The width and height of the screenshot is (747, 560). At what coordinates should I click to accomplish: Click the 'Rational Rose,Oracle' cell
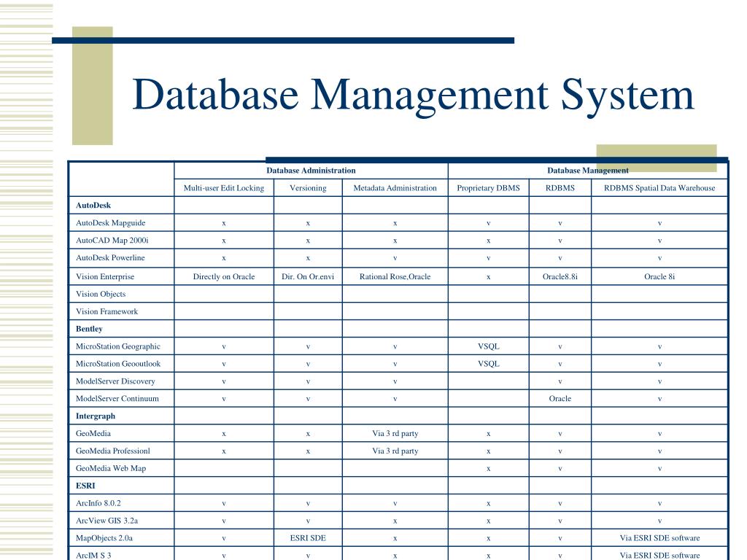395,276
